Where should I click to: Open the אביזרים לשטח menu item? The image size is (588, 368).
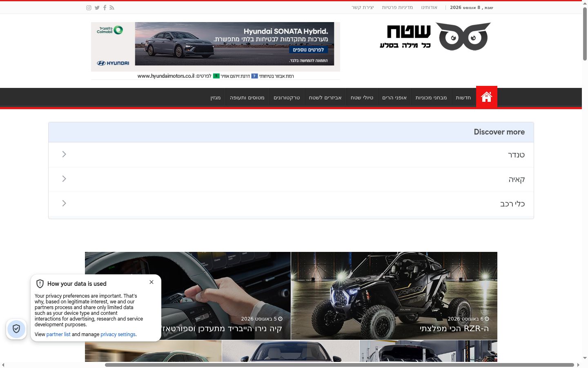pos(325,97)
